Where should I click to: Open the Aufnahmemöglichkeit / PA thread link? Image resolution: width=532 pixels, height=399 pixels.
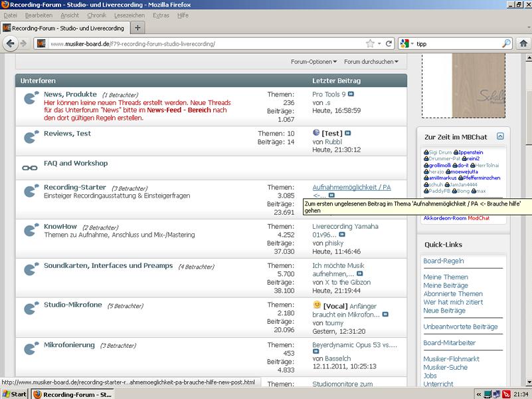(x=351, y=187)
